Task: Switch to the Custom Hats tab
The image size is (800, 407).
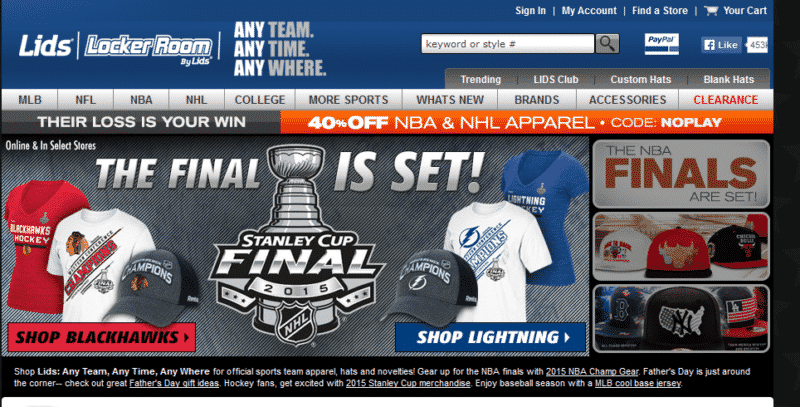Action: (x=640, y=80)
